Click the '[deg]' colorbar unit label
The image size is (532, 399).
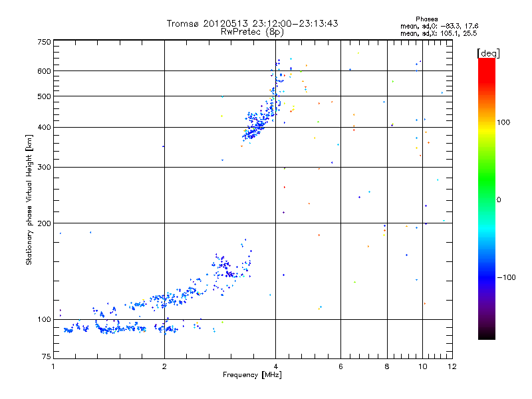[x=488, y=53]
